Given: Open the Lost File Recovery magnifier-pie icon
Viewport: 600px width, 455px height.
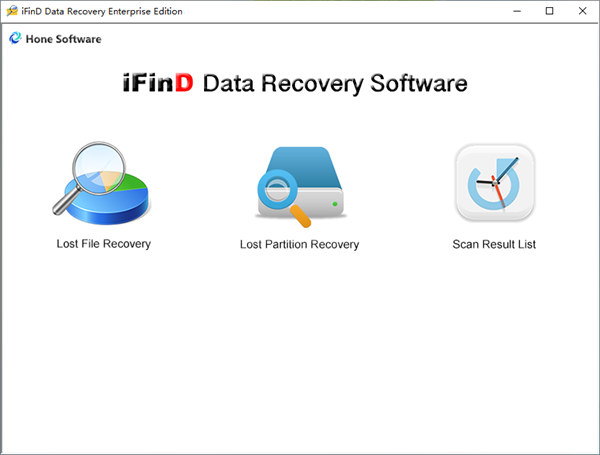Looking at the screenshot, I should [x=101, y=183].
